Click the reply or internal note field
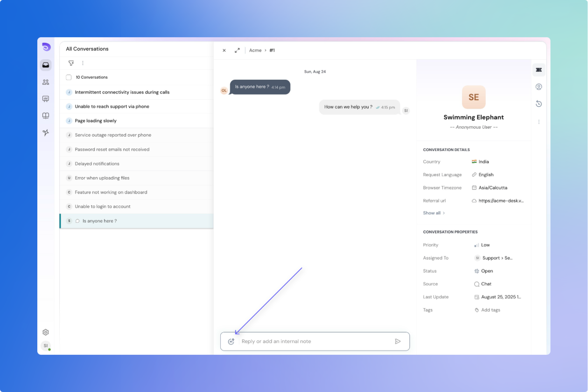This screenshot has height=392, width=588. pyautogui.click(x=315, y=341)
